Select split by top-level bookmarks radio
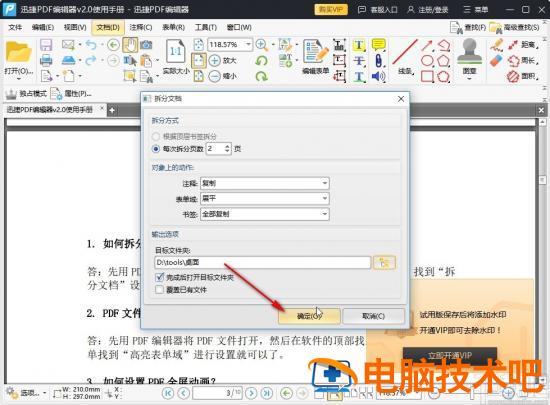The width and height of the screenshot is (550, 405). pos(156,136)
